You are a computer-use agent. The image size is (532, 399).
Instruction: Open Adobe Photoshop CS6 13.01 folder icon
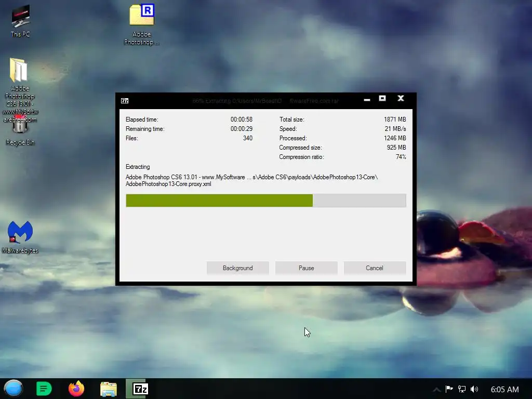[19, 89]
